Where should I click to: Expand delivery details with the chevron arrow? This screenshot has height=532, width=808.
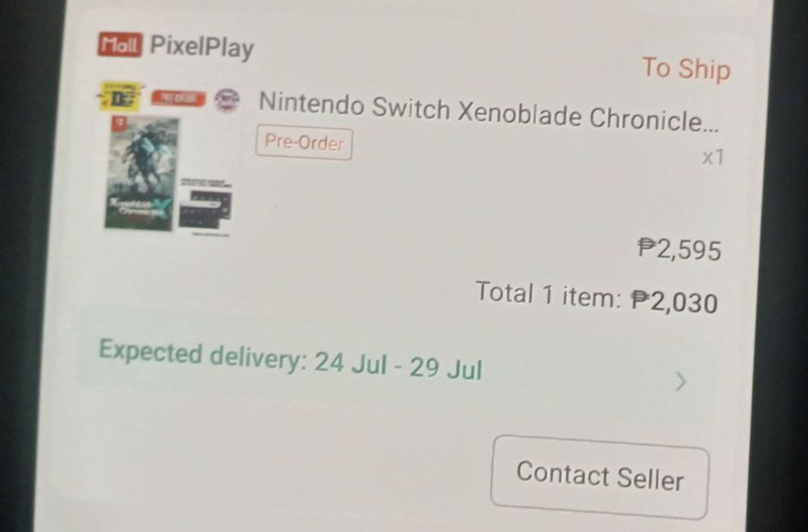click(x=681, y=382)
